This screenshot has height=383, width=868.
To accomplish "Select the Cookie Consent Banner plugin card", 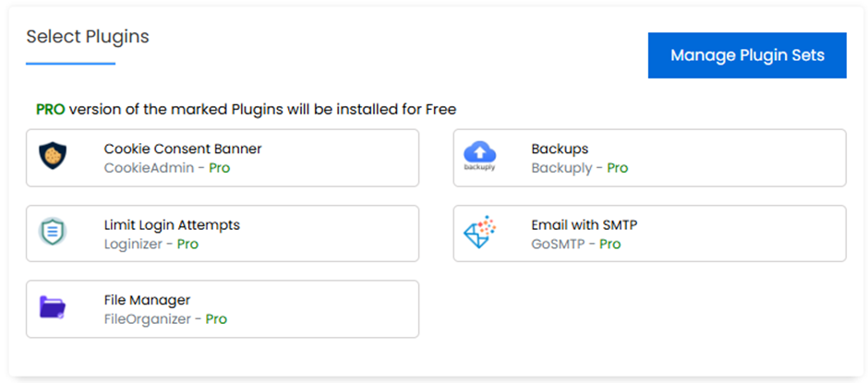I will tap(223, 159).
